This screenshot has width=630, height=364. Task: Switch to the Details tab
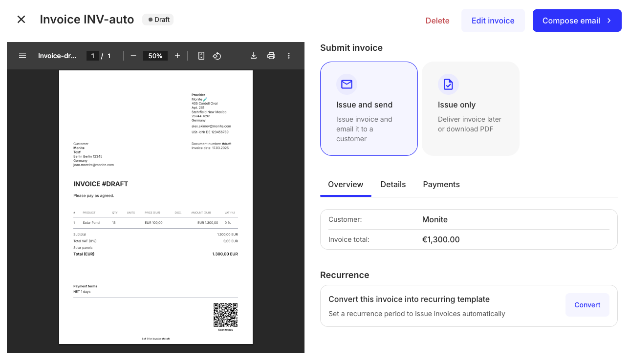click(393, 184)
